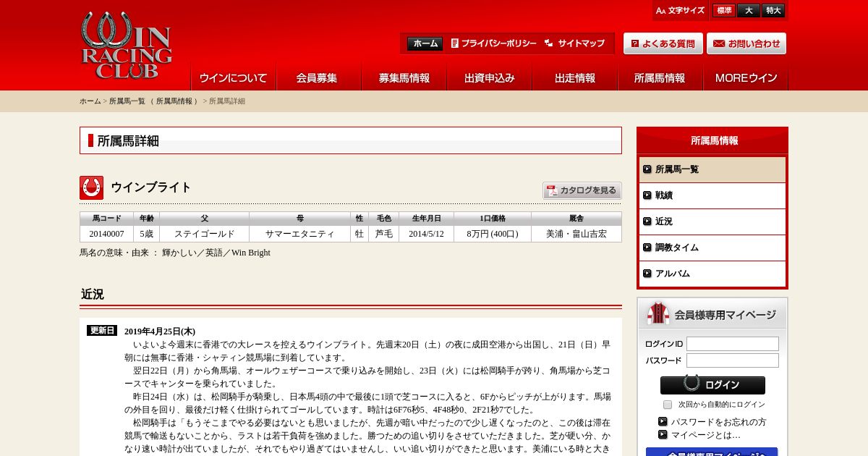Click racing silks icon in 会員様専用マイページ header
This screenshot has width=868, height=456.
click(x=658, y=313)
